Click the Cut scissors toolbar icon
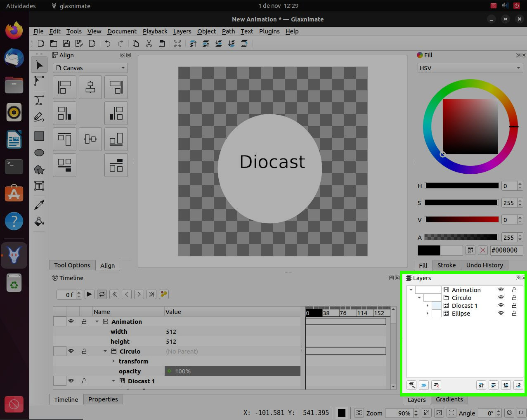Viewport: 527px width, 420px height. tap(149, 44)
